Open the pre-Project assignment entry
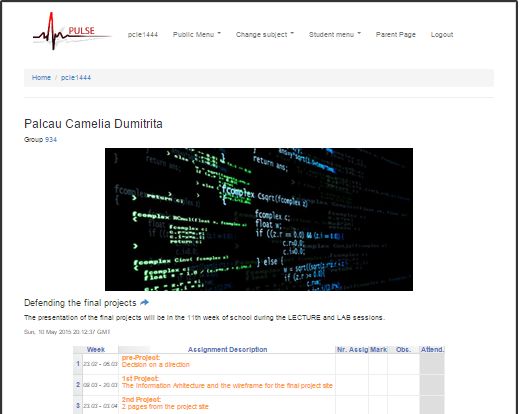The width and height of the screenshot is (522, 414). click(156, 361)
